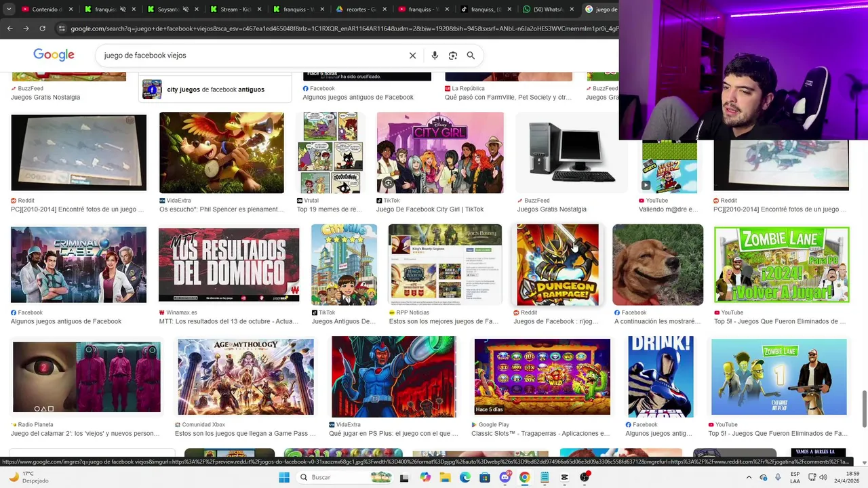Open the Age of Mythology image result

245,377
